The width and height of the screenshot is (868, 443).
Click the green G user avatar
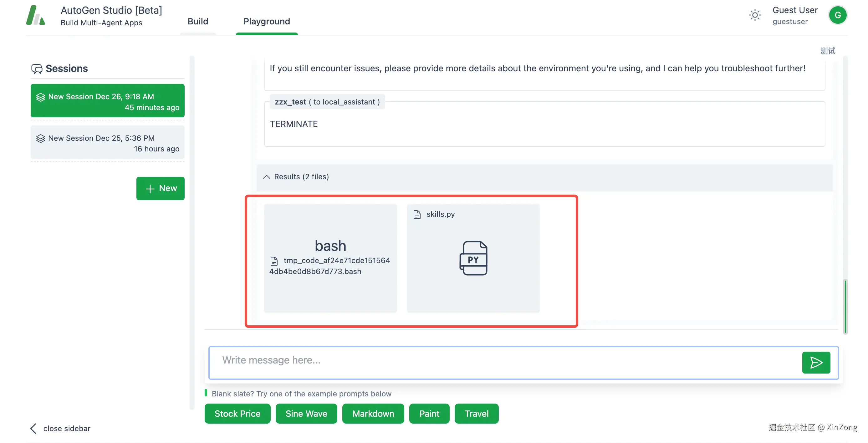pos(837,16)
